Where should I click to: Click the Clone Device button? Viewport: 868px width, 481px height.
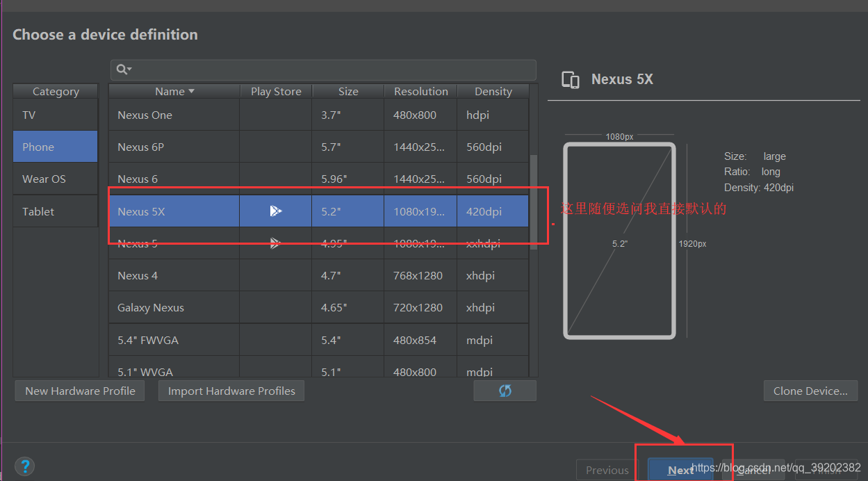pos(810,391)
